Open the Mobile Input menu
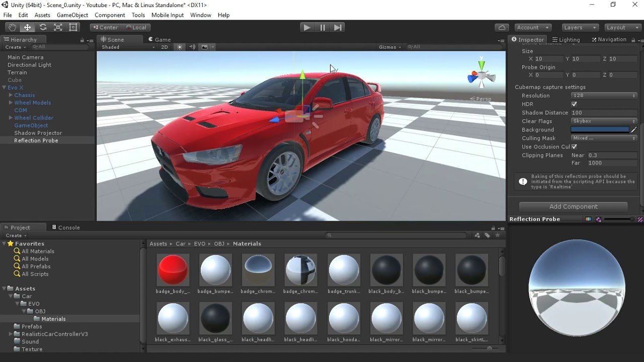 (168, 15)
